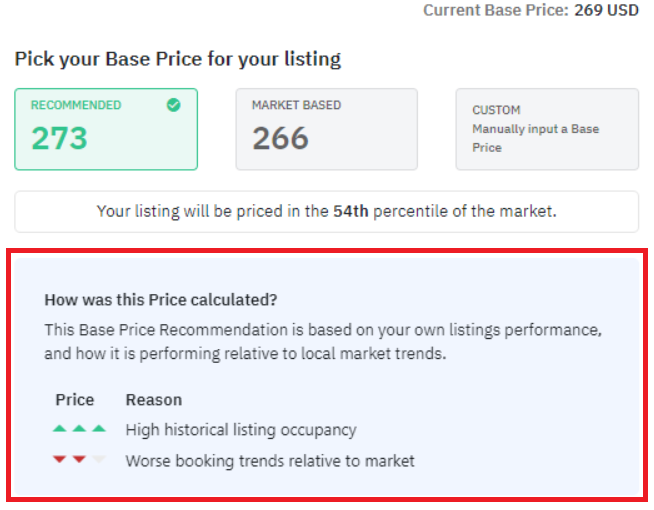This screenshot has width=654, height=510.
Task: Click the 273 recommended price number
Action: click(60, 138)
